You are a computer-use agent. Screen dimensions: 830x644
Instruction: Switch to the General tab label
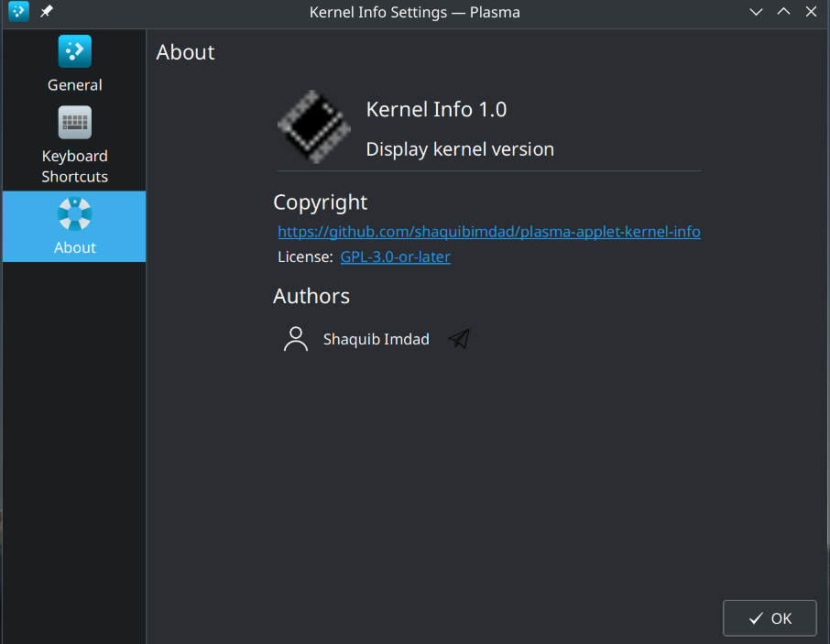click(x=74, y=85)
